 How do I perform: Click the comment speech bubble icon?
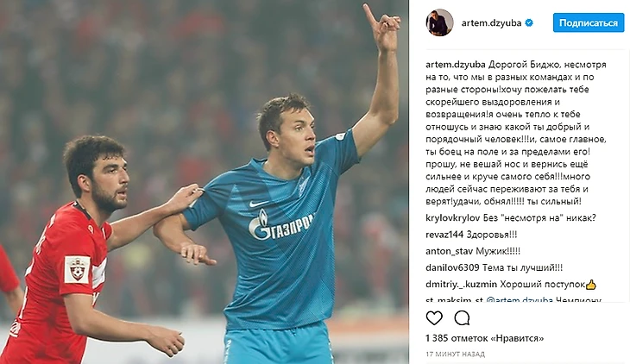(462, 317)
